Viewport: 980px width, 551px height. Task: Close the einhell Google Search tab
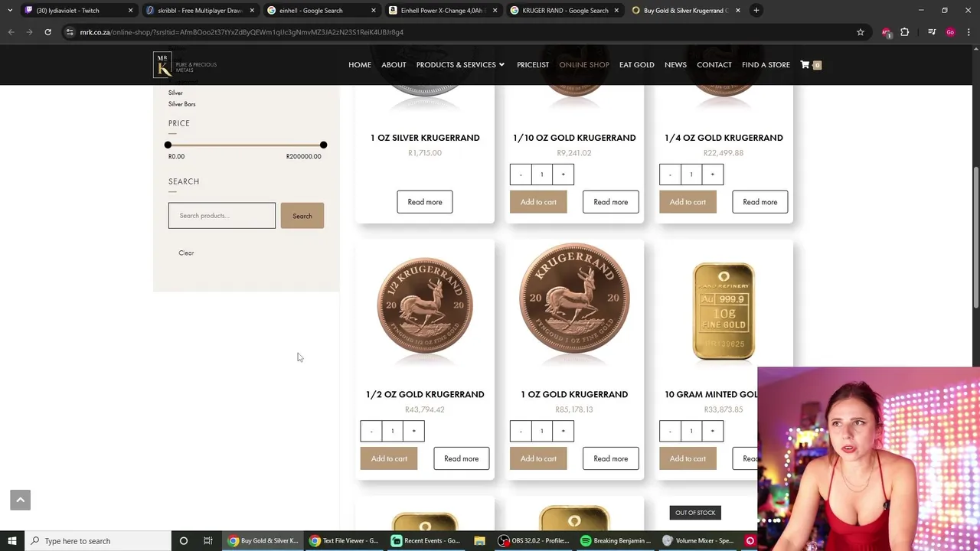coord(374,11)
